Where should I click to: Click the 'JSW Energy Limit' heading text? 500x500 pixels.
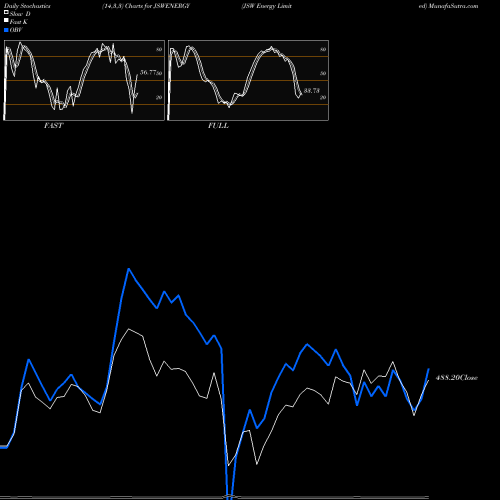click(267, 6)
